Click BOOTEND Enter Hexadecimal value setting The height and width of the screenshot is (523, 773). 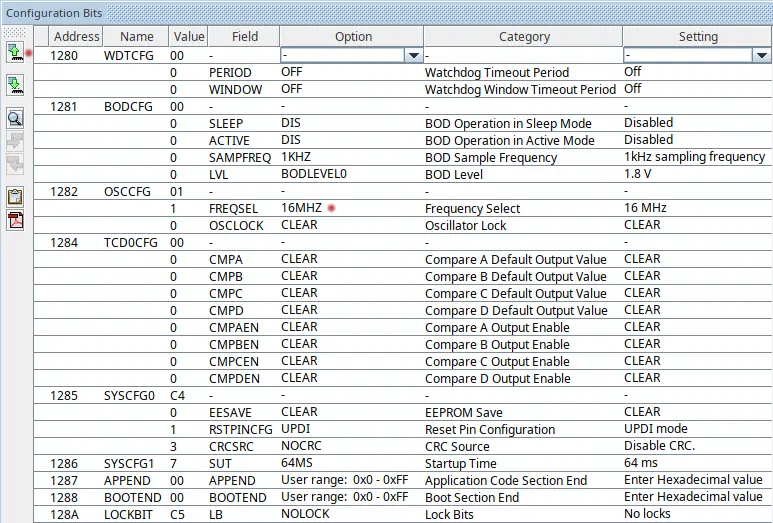[x=693, y=497]
